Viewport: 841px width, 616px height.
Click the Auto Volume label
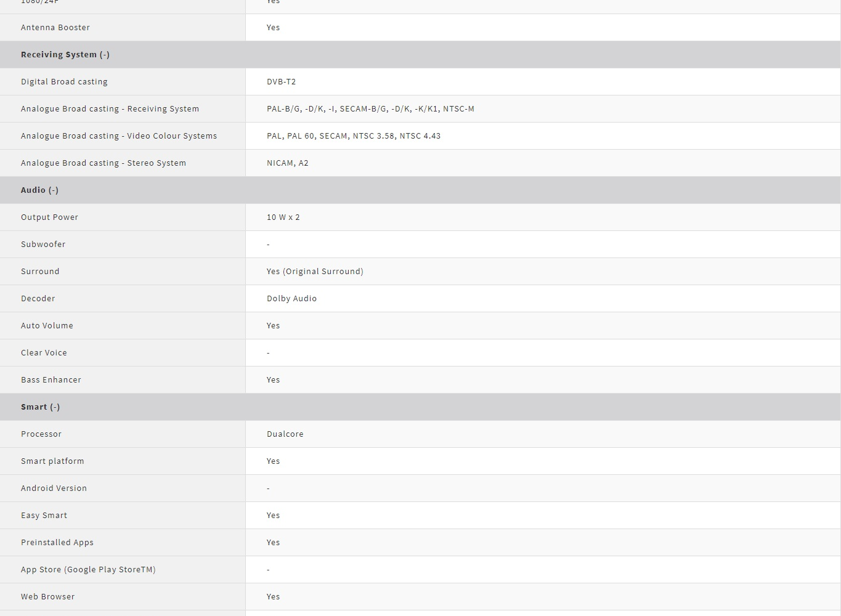(x=47, y=326)
